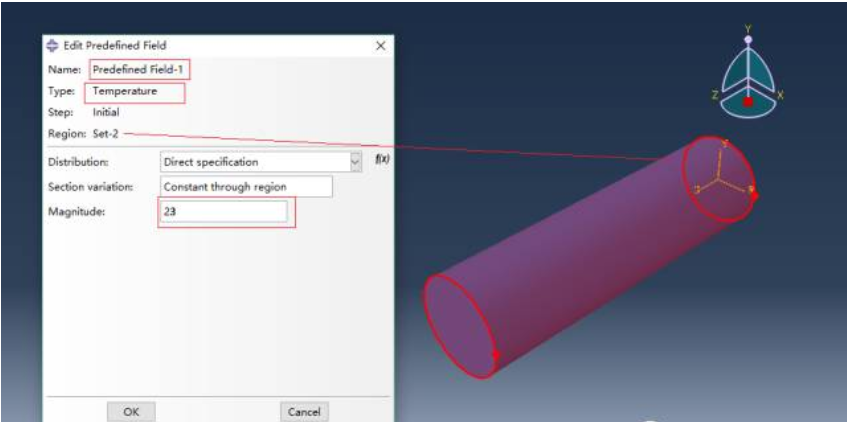Click the Set-2 region label
The height and width of the screenshot is (422, 847).
pyautogui.click(x=105, y=134)
